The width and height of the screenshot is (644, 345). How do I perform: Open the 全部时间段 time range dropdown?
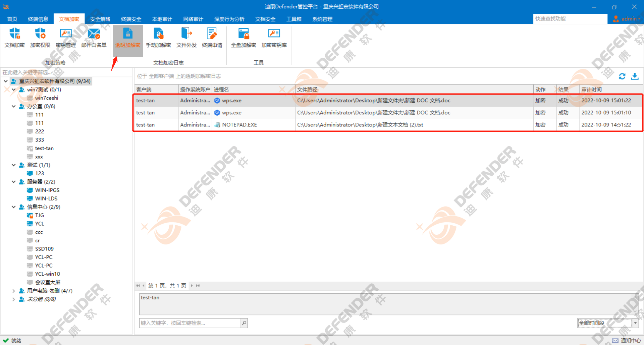[635, 323]
